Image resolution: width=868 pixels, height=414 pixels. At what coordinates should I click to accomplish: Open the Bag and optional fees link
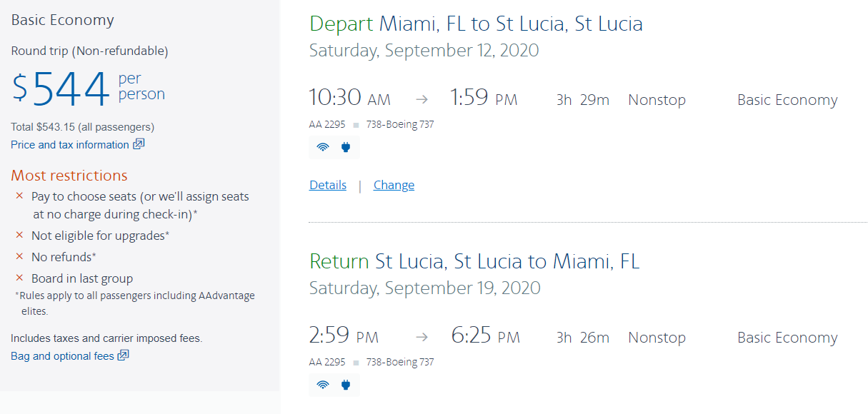62,356
